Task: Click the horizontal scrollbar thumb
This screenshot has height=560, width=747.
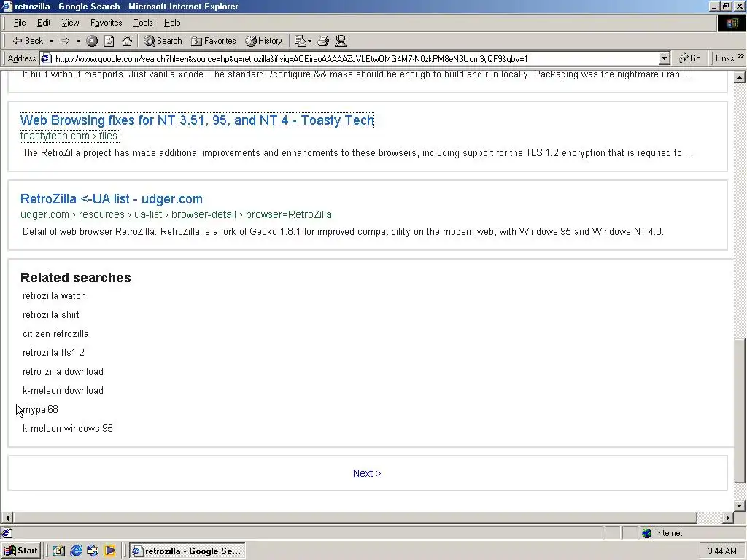Action: click(355, 518)
